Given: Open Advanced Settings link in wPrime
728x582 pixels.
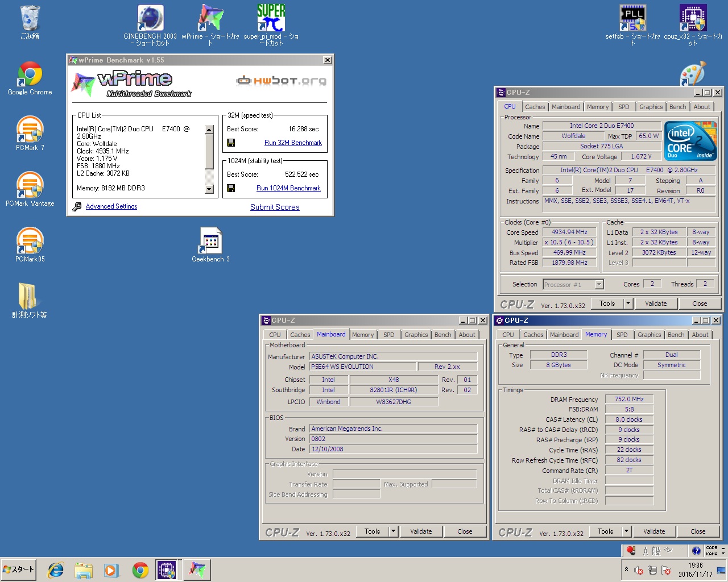Looking at the screenshot, I should click(111, 207).
